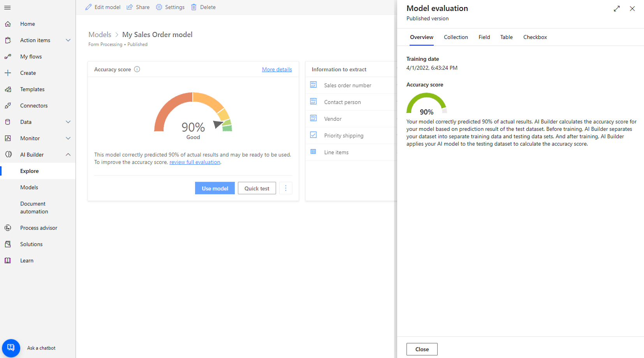Select the Priority shipping checkbox field
The image size is (644, 358).
tap(313, 135)
